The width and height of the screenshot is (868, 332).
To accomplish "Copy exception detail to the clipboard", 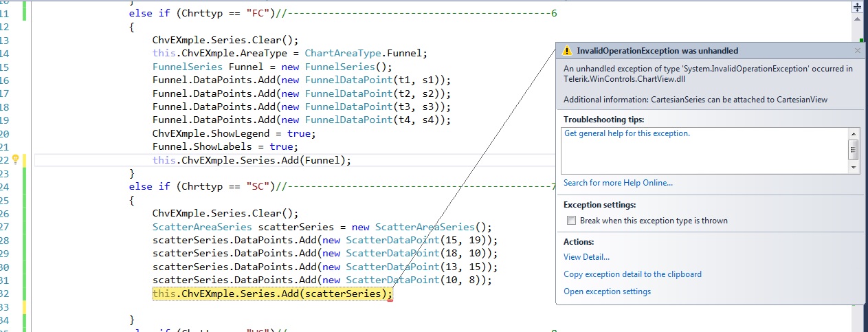I will (632, 274).
